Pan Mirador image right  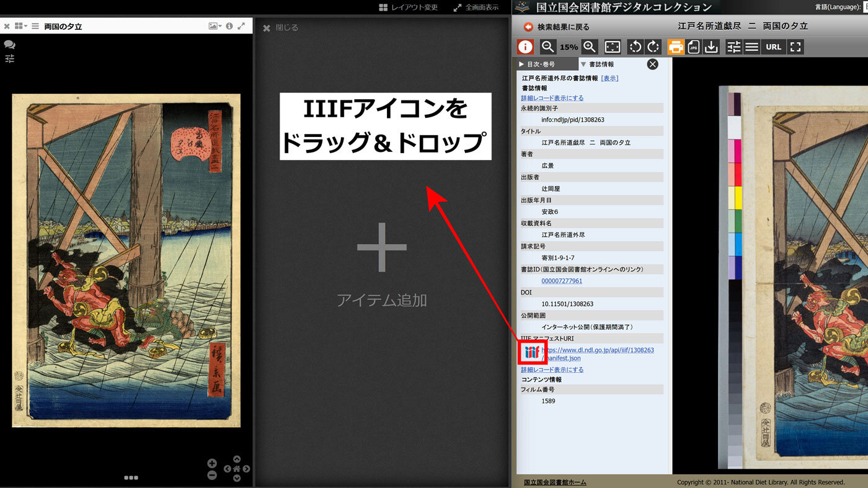(246, 469)
